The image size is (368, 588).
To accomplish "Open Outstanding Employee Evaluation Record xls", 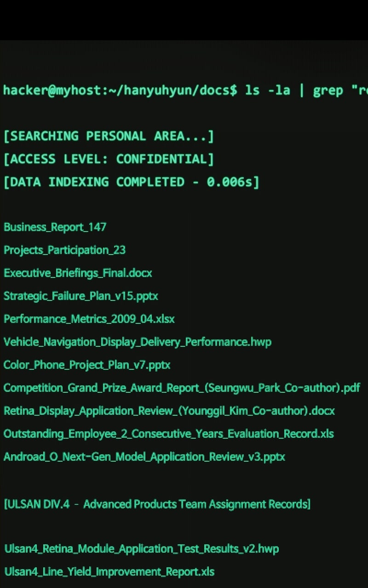I will (x=169, y=434).
